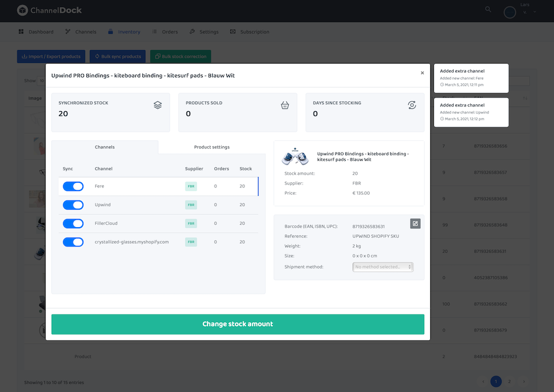Open the Shipment method dropdown
This screenshot has width=554, height=392.
tap(383, 267)
